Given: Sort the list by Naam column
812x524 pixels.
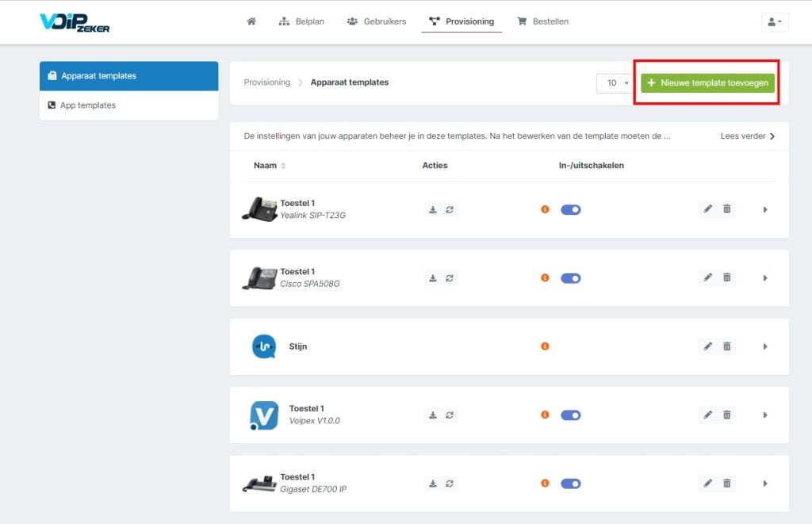Looking at the screenshot, I should click(270, 166).
